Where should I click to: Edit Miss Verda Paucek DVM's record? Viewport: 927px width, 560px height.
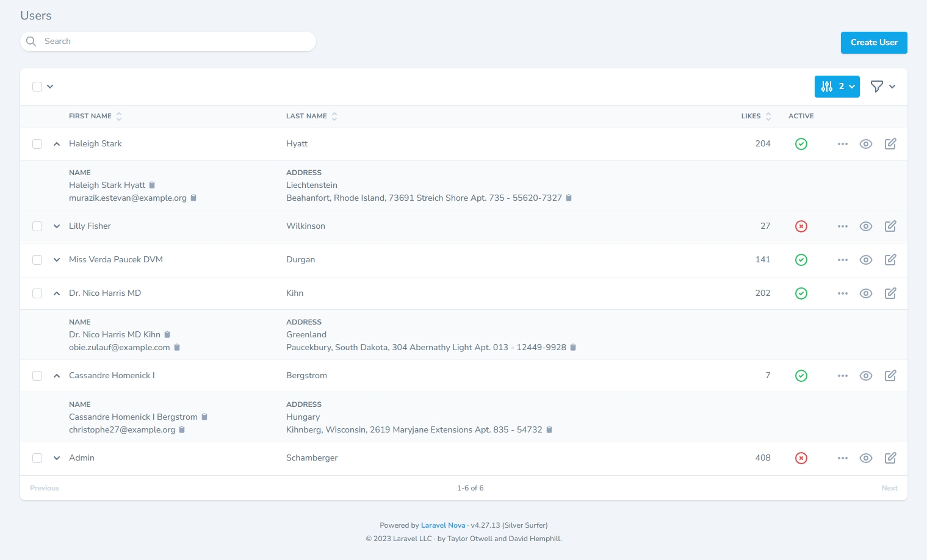[890, 259]
